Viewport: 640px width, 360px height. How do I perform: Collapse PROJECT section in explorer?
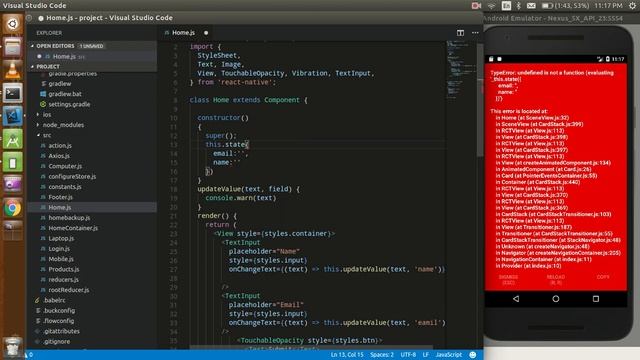coord(48,67)
